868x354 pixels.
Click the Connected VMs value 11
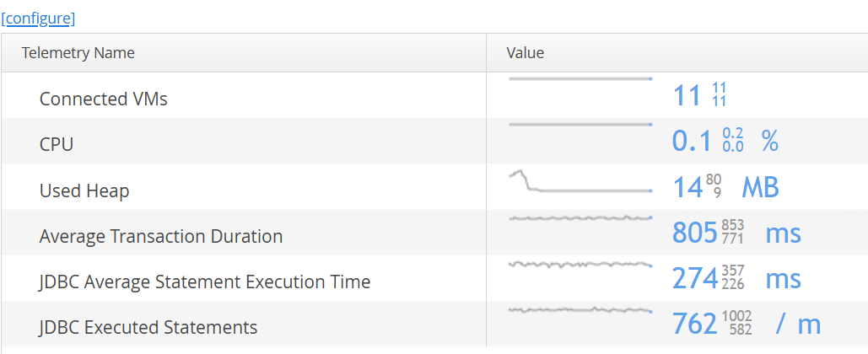click(687, 95)
